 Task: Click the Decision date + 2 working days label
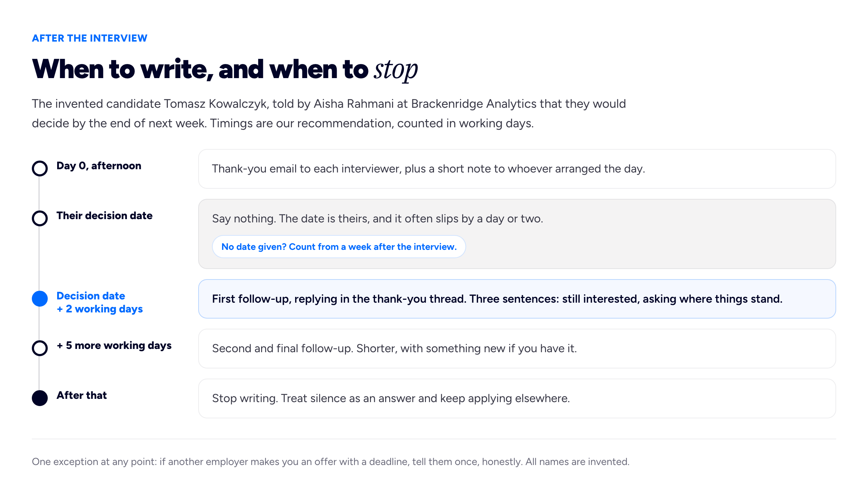point(99,302)
